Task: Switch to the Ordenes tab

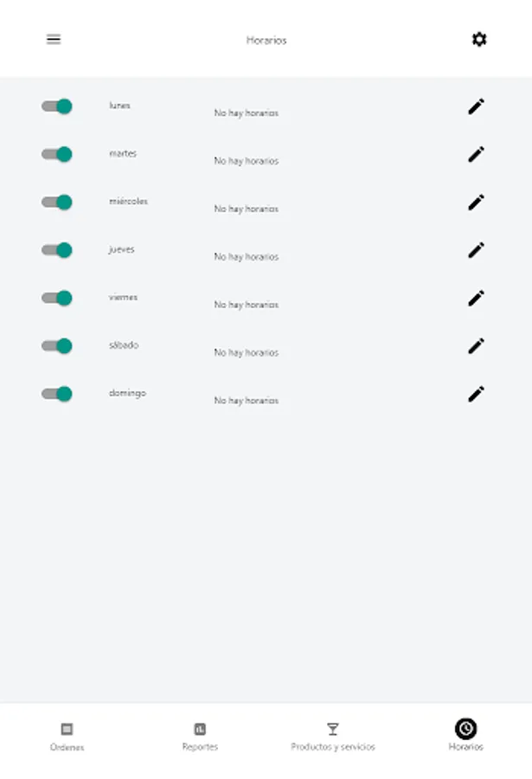Action: (67, 735)
